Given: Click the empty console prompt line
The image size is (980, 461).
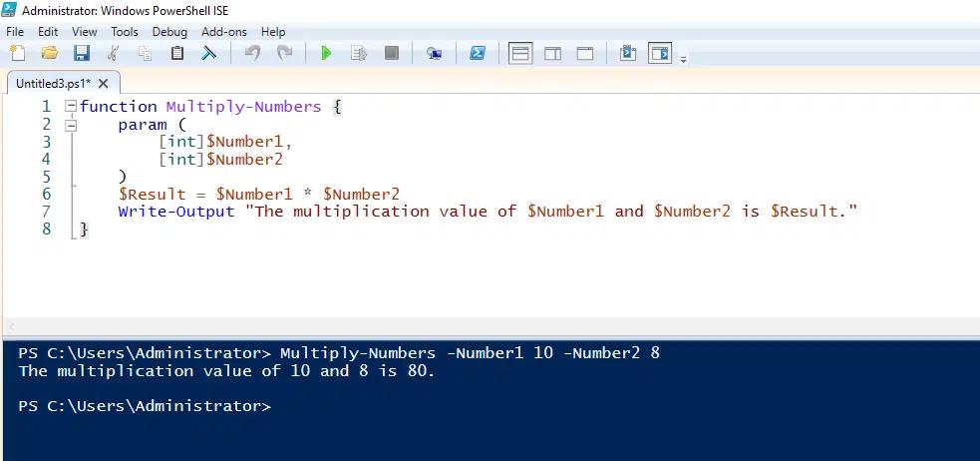Looking at the screenshot, I should 145,406.
